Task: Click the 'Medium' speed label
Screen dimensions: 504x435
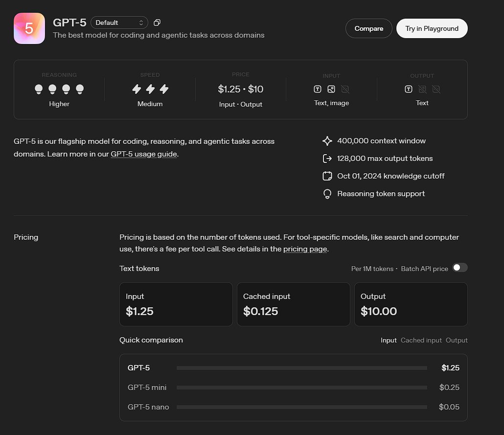Action: pyautogui.click(x=150, y=104)
